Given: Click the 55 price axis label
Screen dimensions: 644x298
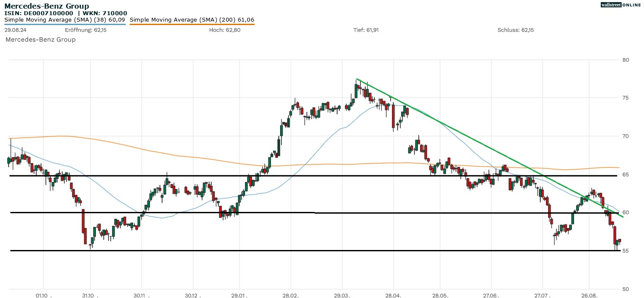Looking at the screenshot, I should tap(625, 251).
